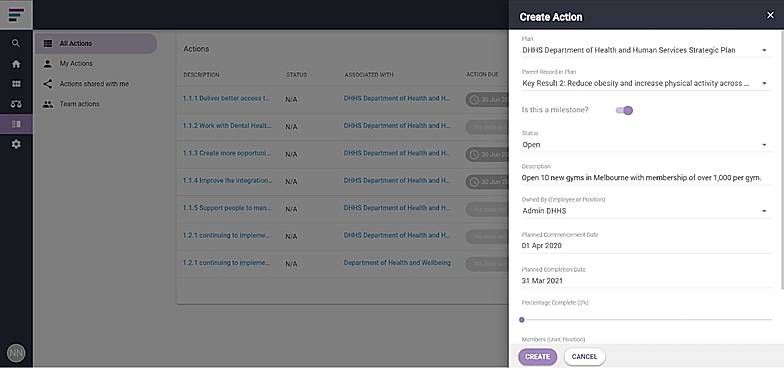Click the highlighted actions list sidebar icon

[16, 124]
